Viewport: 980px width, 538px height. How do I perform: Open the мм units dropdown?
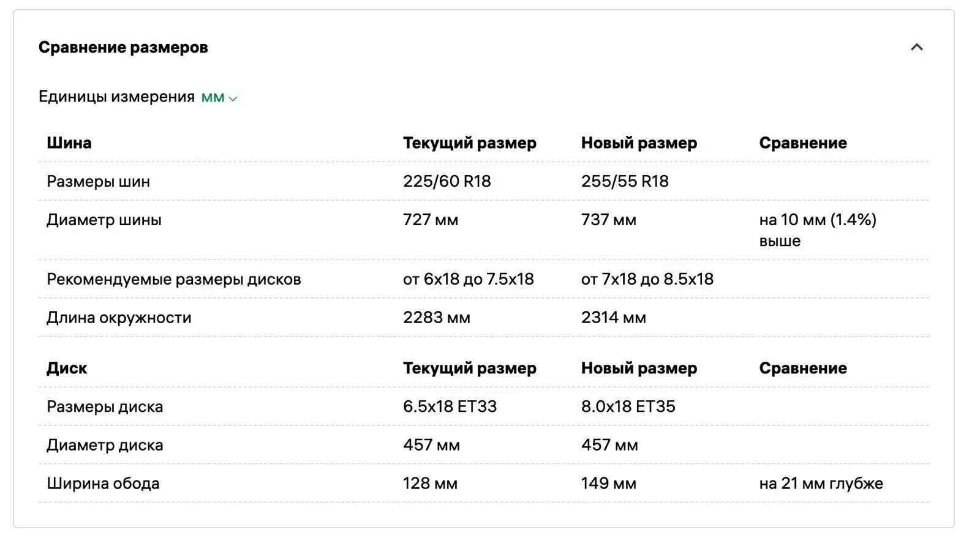[219, 97]
